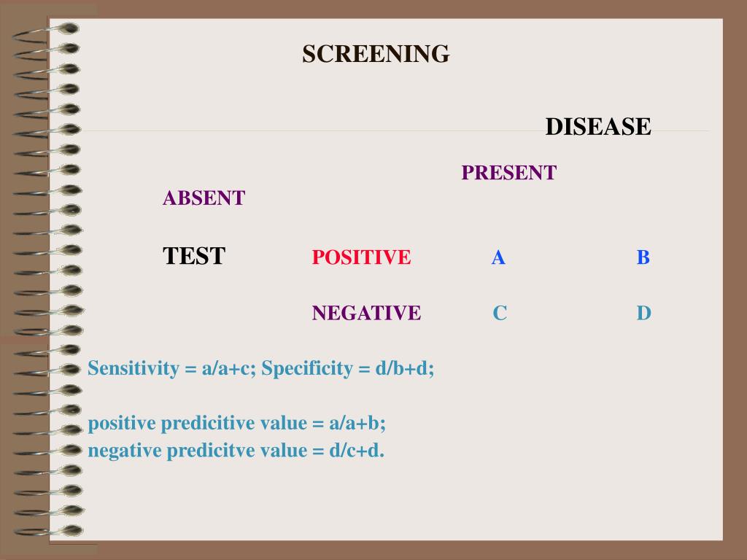Select the DISEASE heading text
The width and height of the screenshot is (747, 560).
pyautogui.click(x=598, y=127)
